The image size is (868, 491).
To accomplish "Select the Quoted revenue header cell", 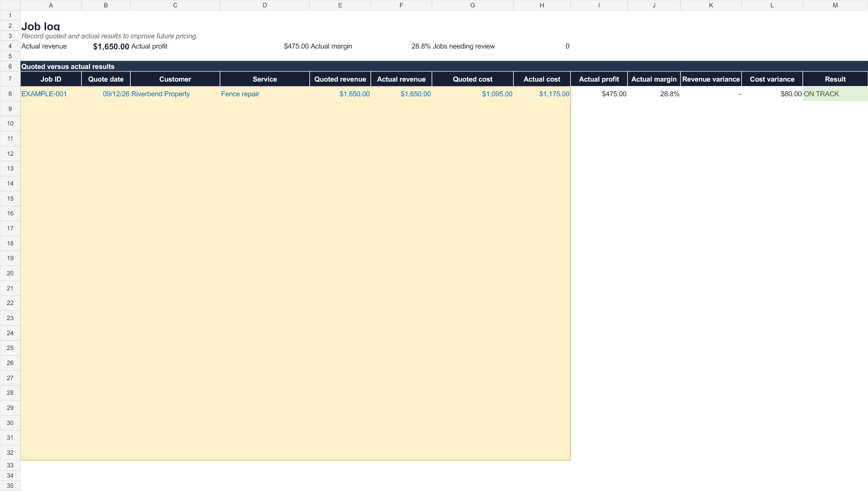I will coord(340,79).
